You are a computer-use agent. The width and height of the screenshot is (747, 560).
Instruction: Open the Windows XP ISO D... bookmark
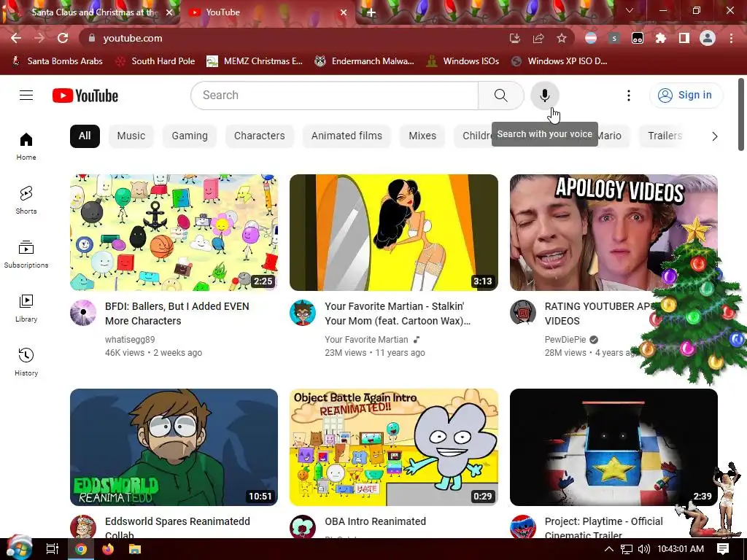pos(560,61)
